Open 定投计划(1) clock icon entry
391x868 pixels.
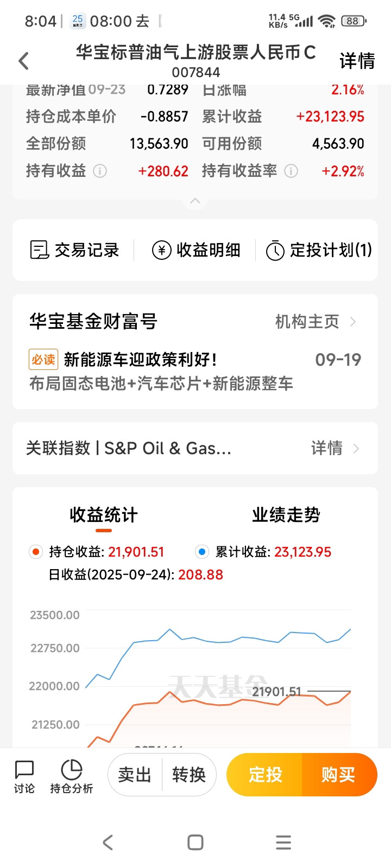(x=319, y=250)
